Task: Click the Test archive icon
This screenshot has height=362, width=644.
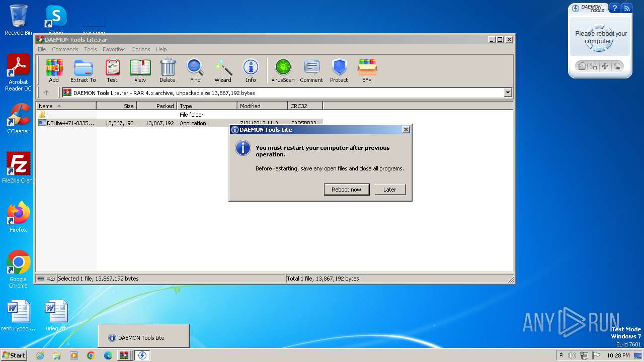Action: coord(112,71)
